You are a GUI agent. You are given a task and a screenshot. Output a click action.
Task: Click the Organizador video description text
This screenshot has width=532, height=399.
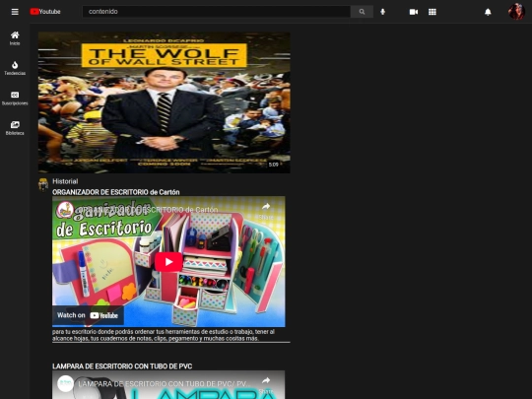point(164,335)
